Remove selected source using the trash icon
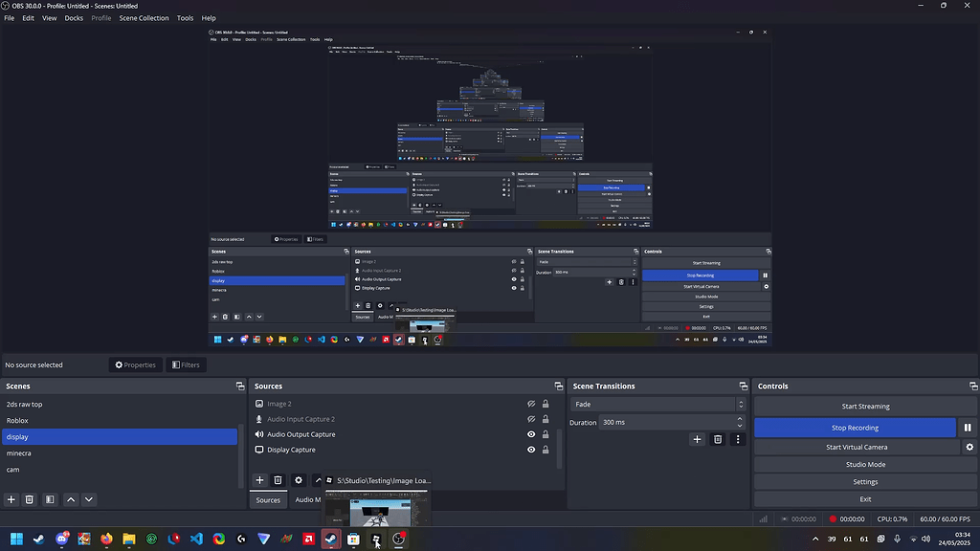The image size is (980, 551). [x=278, y=480]
